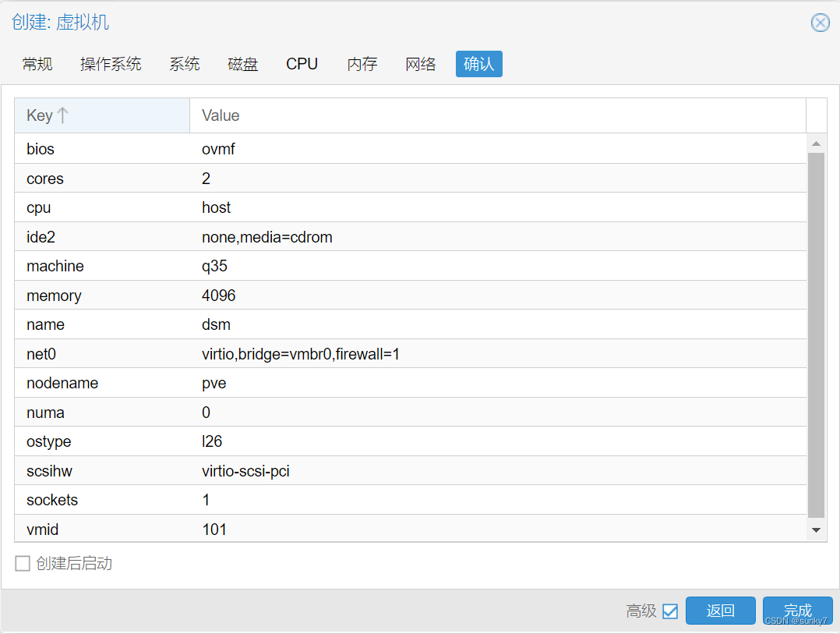Screen dimensions: 840x634
Task: Switch to the 磁盘 tab
Action: click(242, 64)
